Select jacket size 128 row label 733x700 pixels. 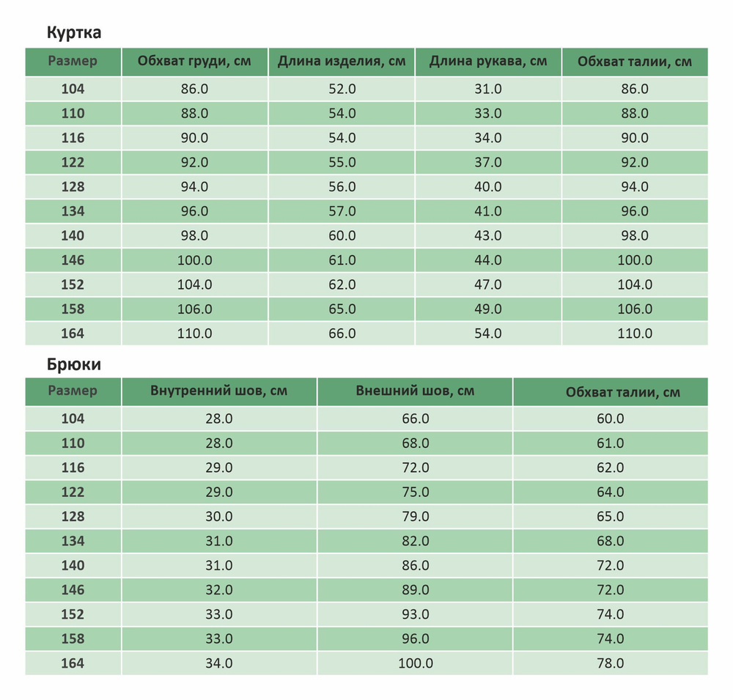point(73,187)
